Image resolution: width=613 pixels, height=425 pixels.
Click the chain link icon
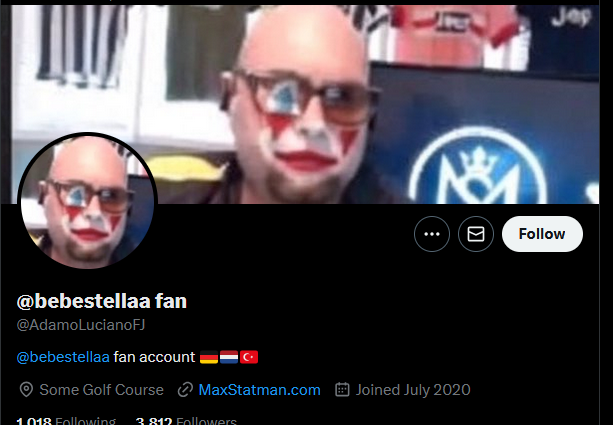click(185, 390)
